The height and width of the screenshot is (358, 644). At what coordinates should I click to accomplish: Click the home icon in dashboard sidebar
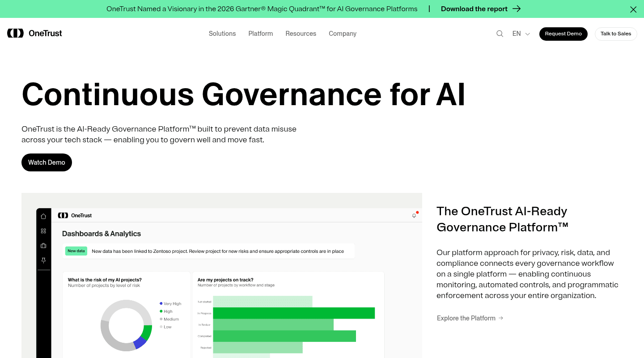tap(43, 216)
